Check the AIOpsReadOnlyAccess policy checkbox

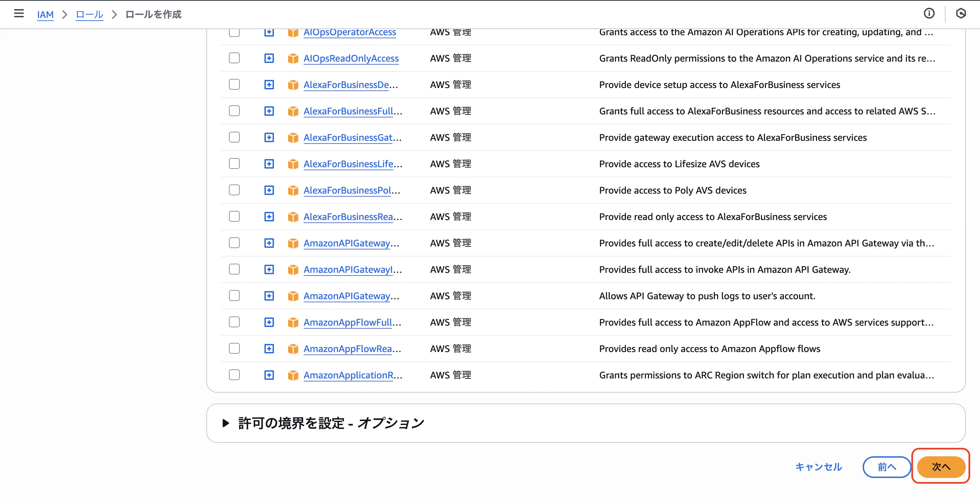tap(234, 58)
